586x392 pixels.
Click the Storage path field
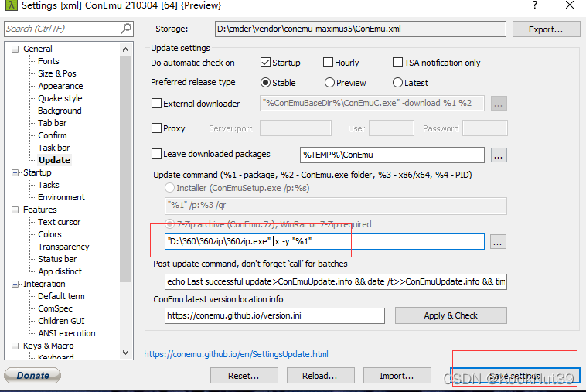pos(360,29)
